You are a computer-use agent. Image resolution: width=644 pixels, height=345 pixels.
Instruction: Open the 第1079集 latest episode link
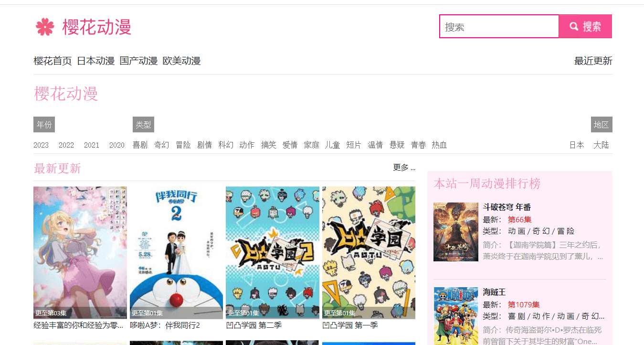point(524,304)
